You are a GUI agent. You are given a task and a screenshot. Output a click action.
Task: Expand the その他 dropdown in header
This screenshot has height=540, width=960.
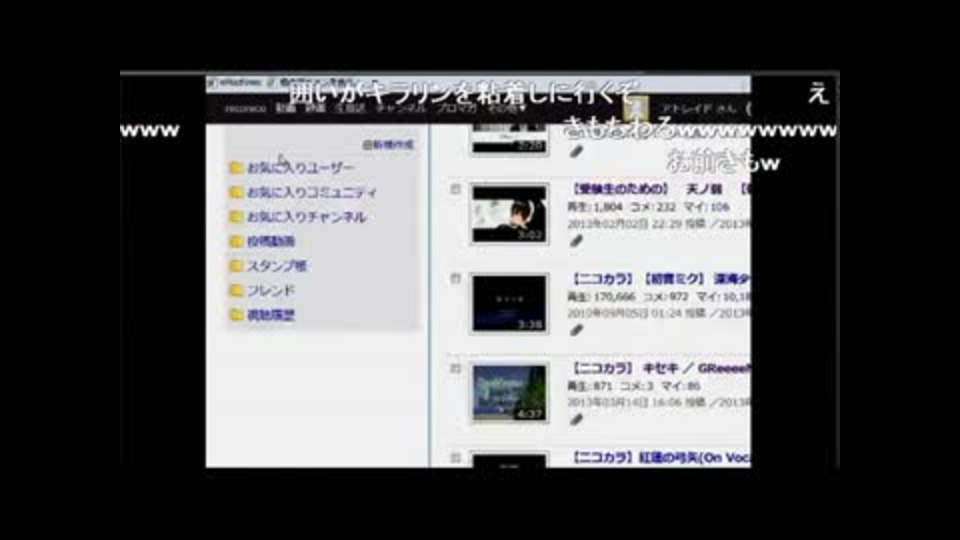(x=507, y=108)
